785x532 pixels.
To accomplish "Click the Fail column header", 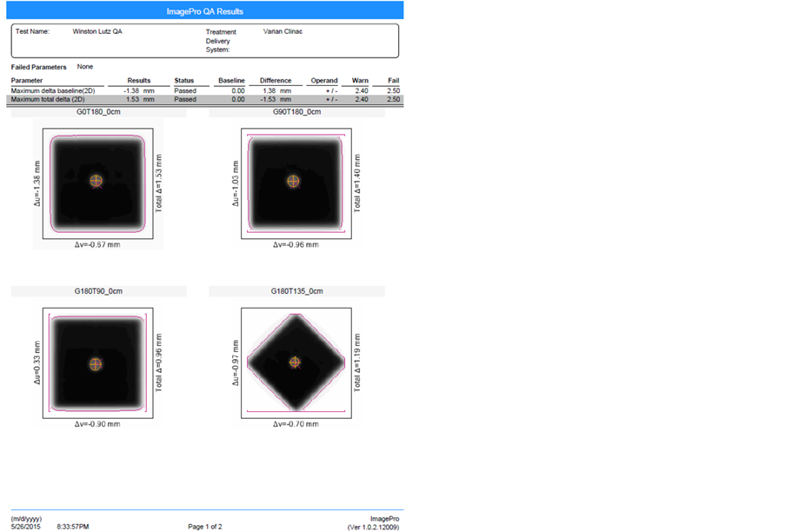I will (x=394, y=81).
